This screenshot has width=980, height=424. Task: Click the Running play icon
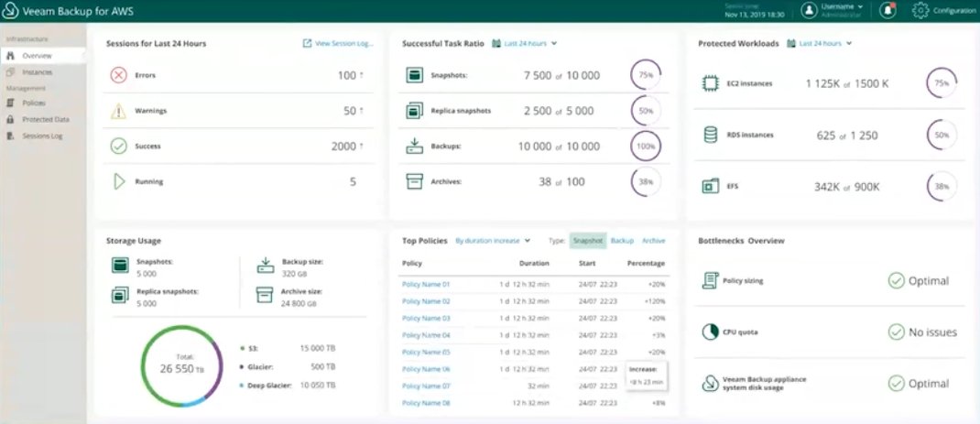(119, 182)
